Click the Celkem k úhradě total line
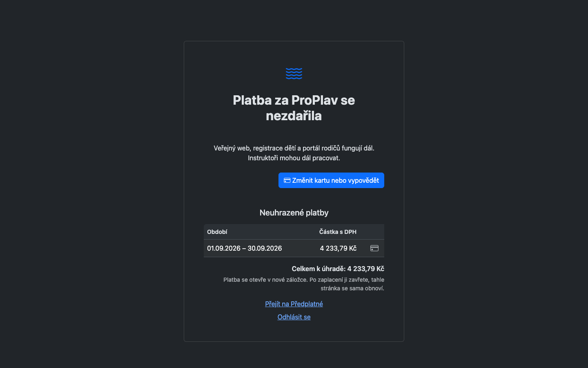This screenshot has width=588, height=368. (x=338, y=269)
